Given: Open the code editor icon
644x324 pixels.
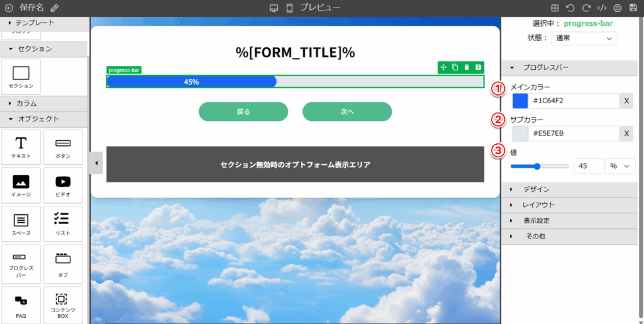Looking at the screenshot, I should click(602, 8).
